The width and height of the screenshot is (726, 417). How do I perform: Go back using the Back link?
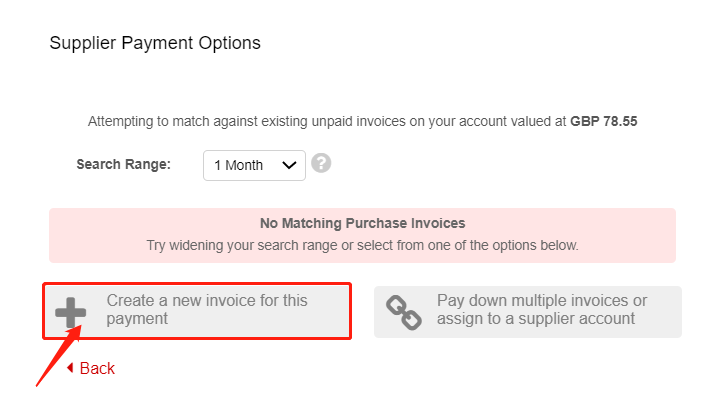[97, 368]
